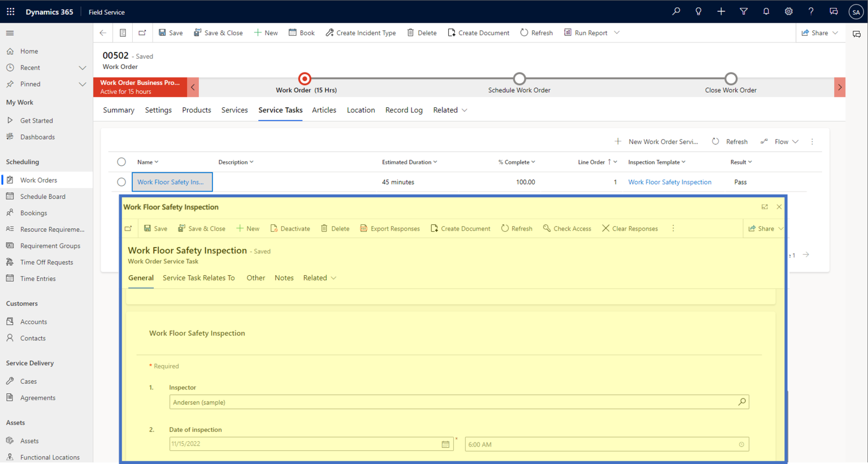Open the Inspector lookup search icon
The height and width of the screenshot is (464, 868).
pos(741,402)
